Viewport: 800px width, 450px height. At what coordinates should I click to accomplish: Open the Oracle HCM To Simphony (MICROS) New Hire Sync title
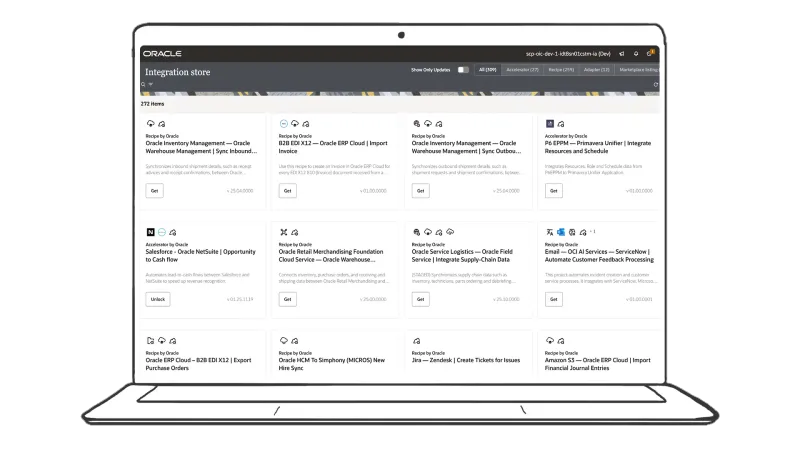[332, 364]
